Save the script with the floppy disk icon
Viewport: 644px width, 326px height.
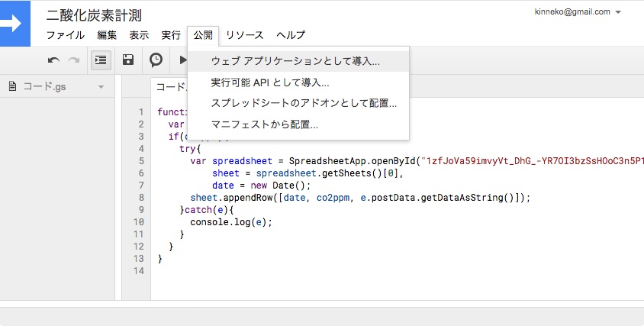click(128, 60)
